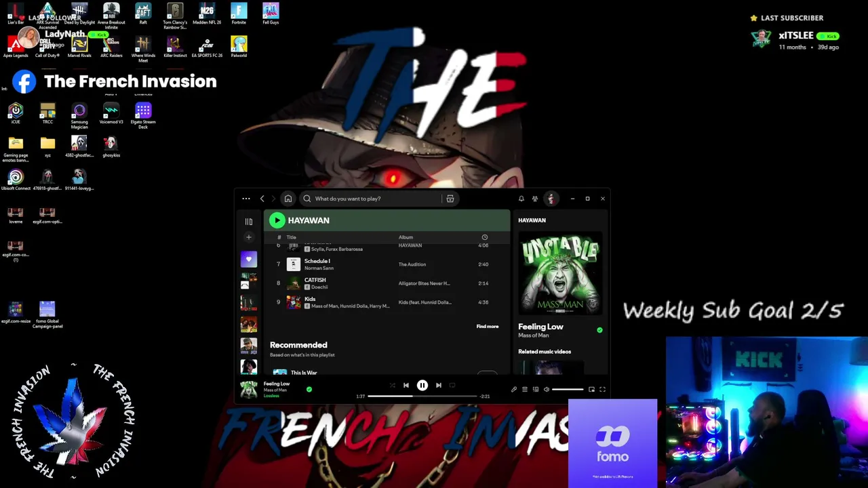
Task: Open album Alligator Bites Never Heal
Action: (x=424, y=283)
